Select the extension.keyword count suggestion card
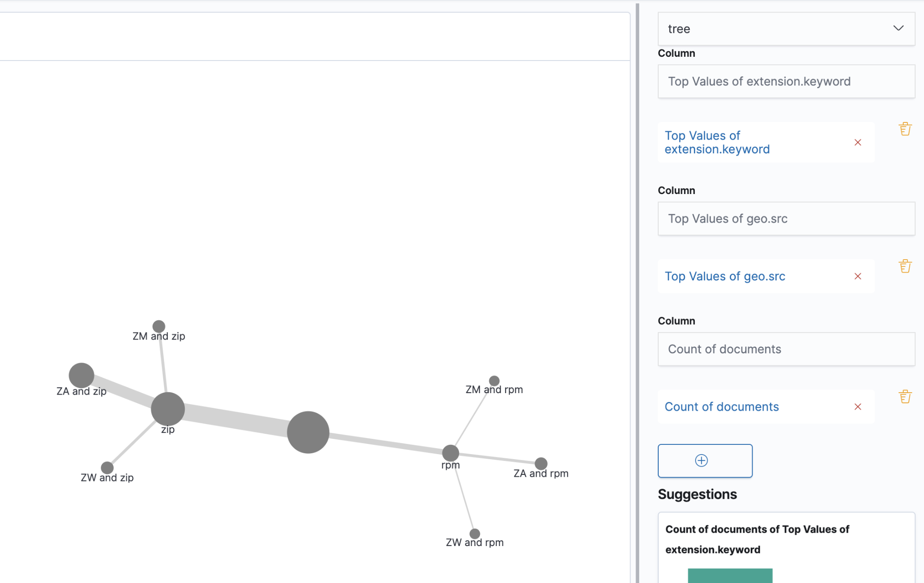This screenshot has height=583, width=924. pyautogui.click(x=786, y=547)
